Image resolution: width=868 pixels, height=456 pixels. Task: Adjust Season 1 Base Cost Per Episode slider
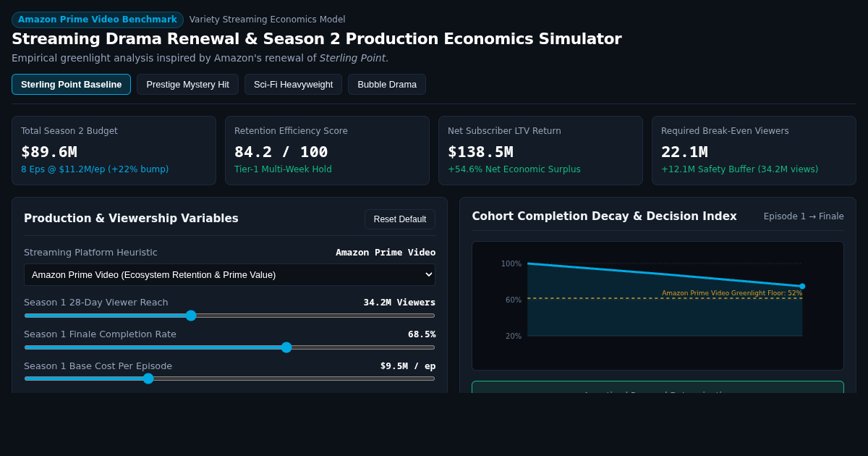point(229,379)
